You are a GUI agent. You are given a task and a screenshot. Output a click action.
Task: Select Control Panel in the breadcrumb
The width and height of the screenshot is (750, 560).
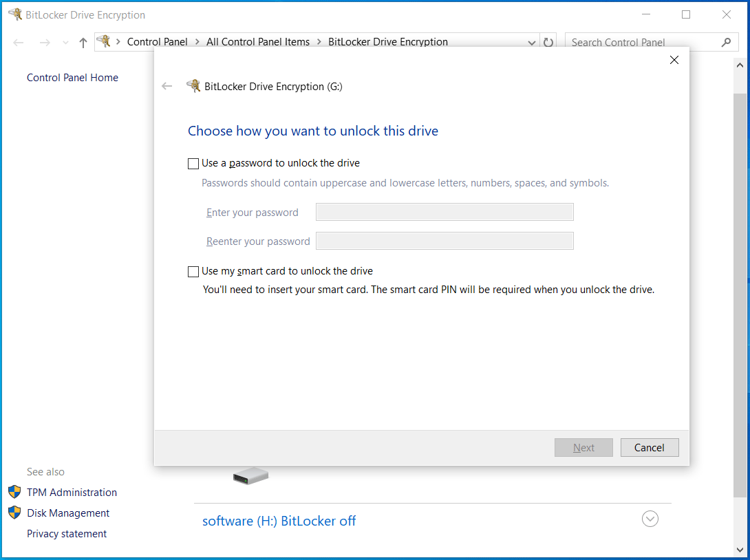[158, 42]
